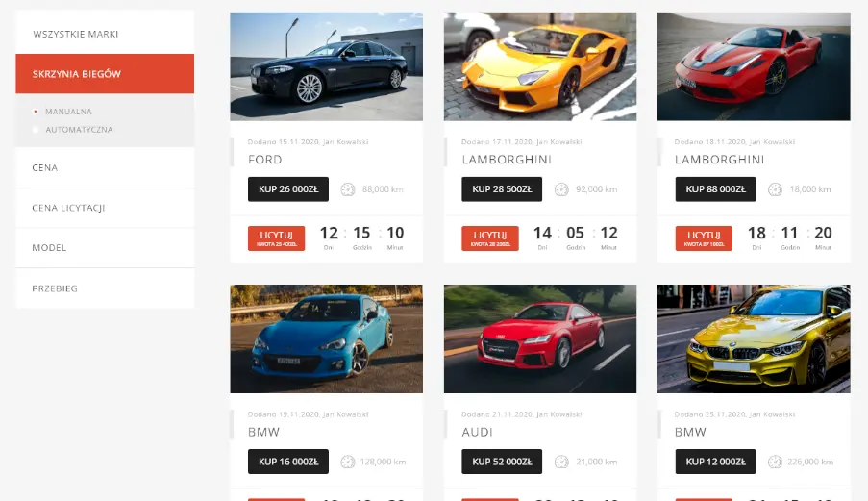Collapse the Skrzynia Biegów filter section
The image size is (868, 501).
tap(105, 74)
